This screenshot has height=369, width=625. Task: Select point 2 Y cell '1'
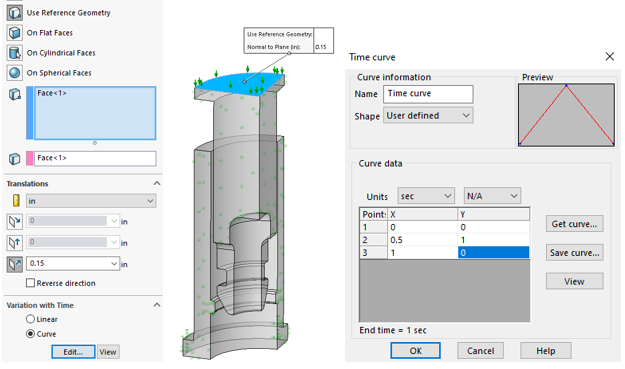(x=493, y=240)
